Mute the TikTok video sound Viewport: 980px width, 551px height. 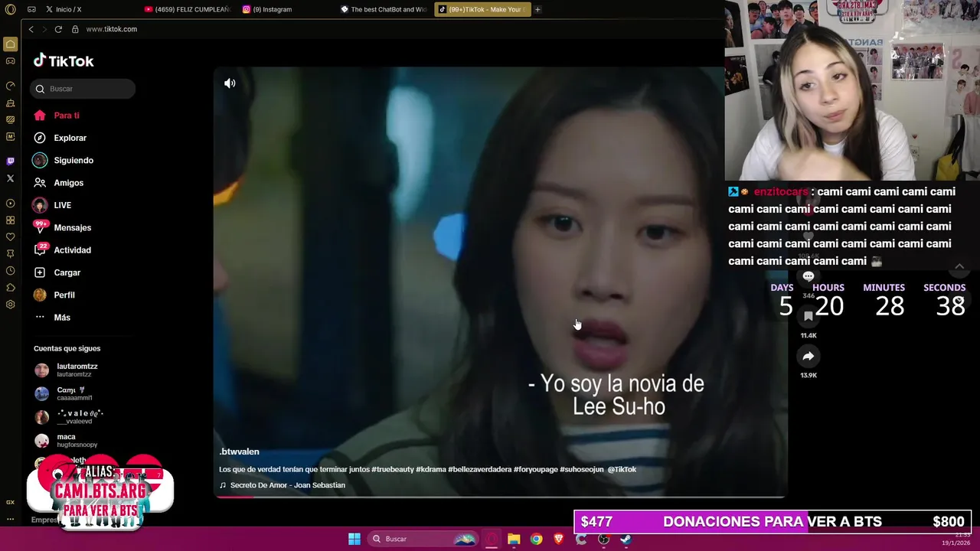pyautogui.click(x=230, y=83)
